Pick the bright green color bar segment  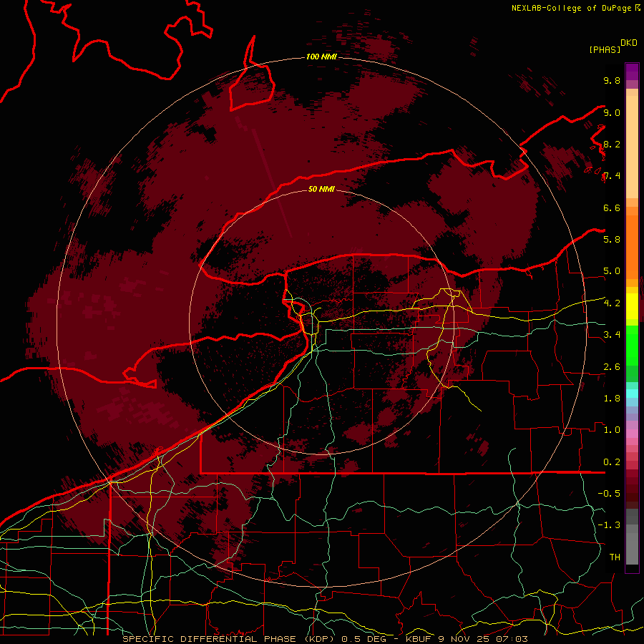(x=632, y=346)
